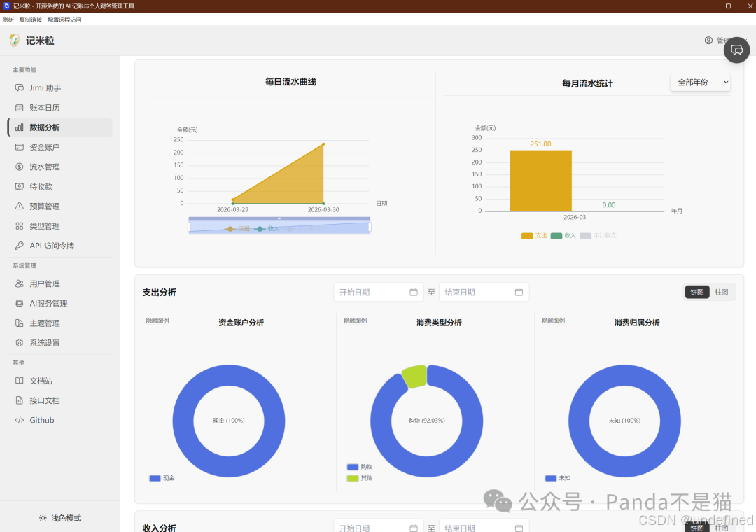Click blue 现金 donut ring
This screenshot has height=532, width=756.
pos(183,421)
